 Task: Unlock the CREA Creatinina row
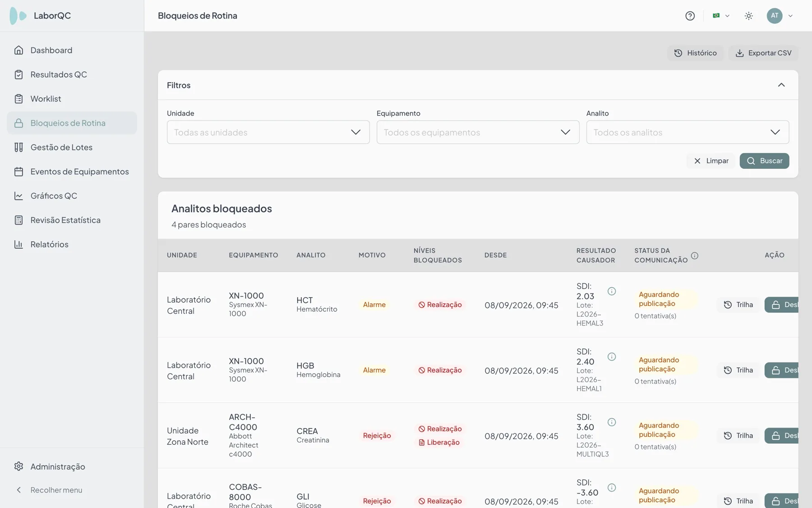[x=782, y=436]
